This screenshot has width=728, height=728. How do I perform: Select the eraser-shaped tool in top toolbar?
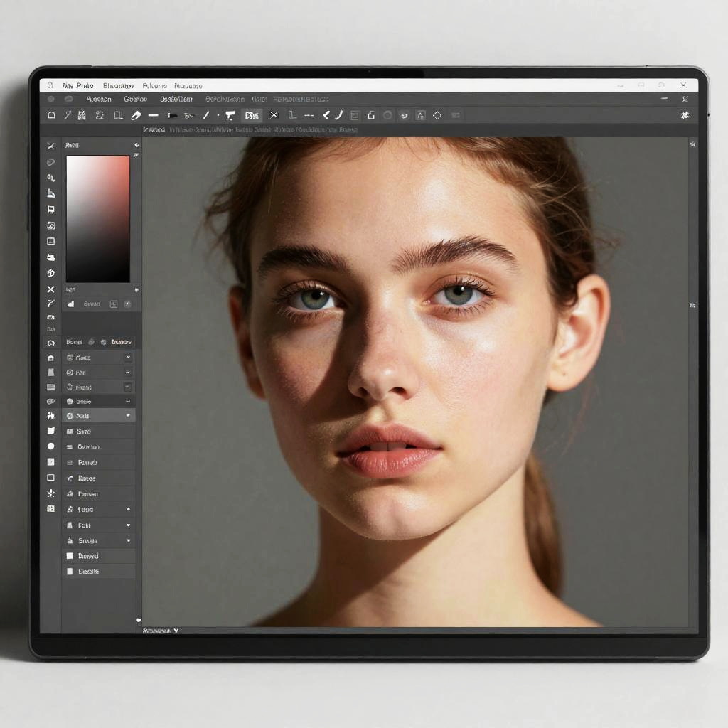coord(136,115)
